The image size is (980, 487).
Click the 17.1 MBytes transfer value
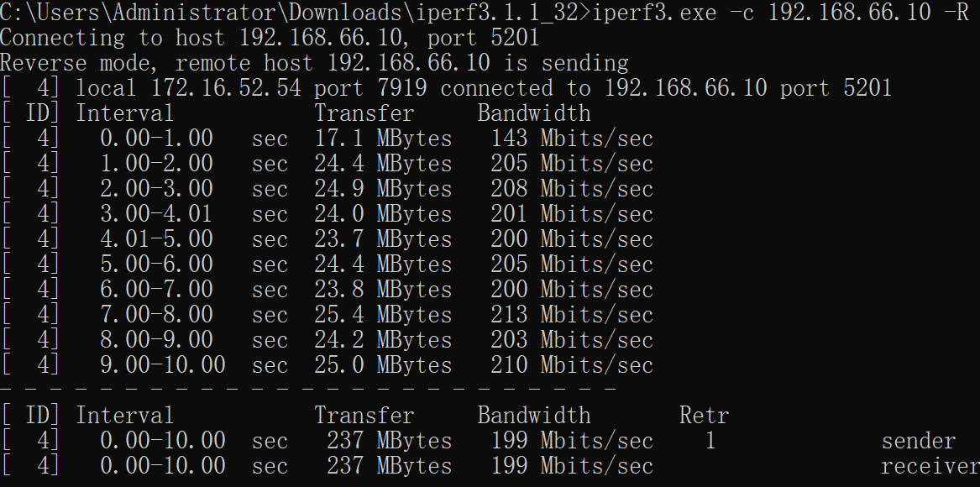coord(382,139)
